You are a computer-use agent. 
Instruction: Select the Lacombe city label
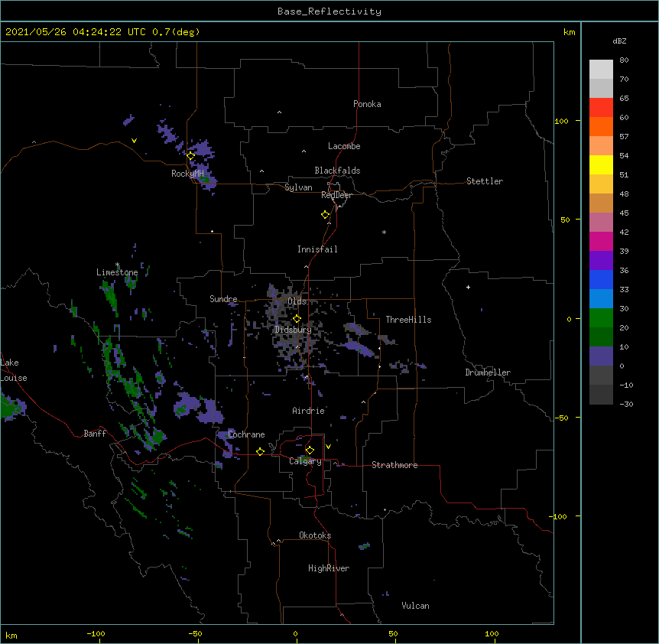[344, 146]
